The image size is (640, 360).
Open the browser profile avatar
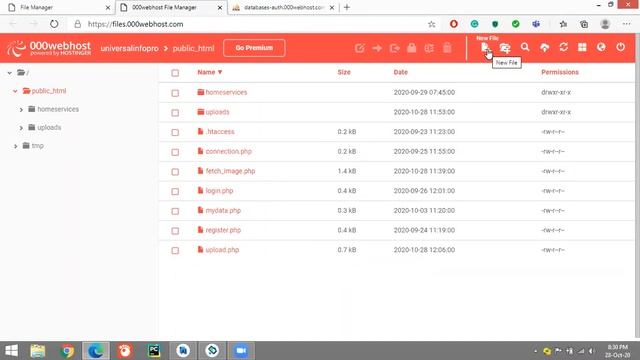tap(605, 24)
